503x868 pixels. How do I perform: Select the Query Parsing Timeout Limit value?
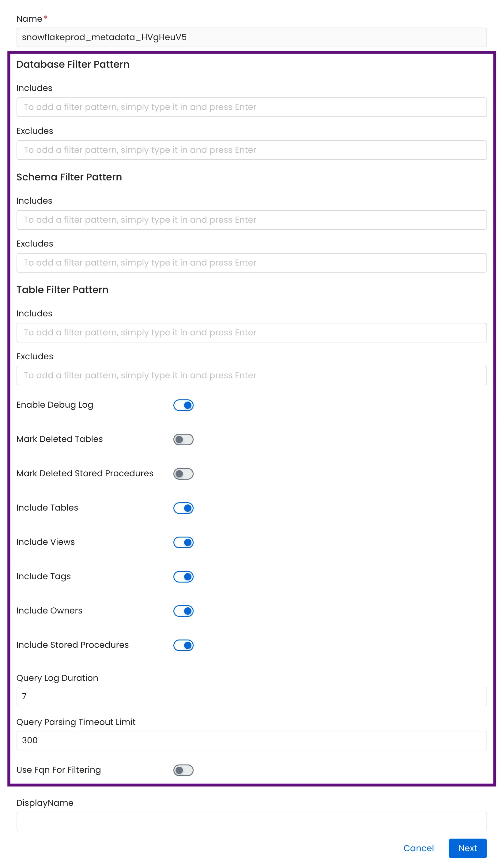(251, 741)
